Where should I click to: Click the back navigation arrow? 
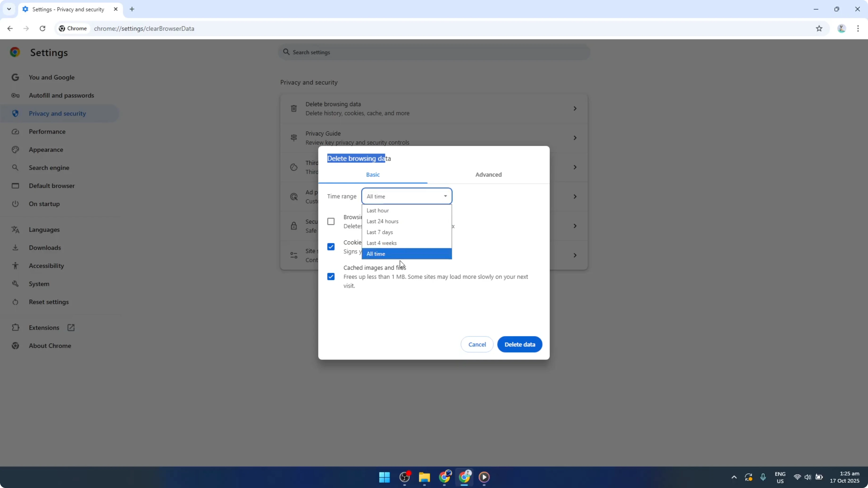point(10,29)
